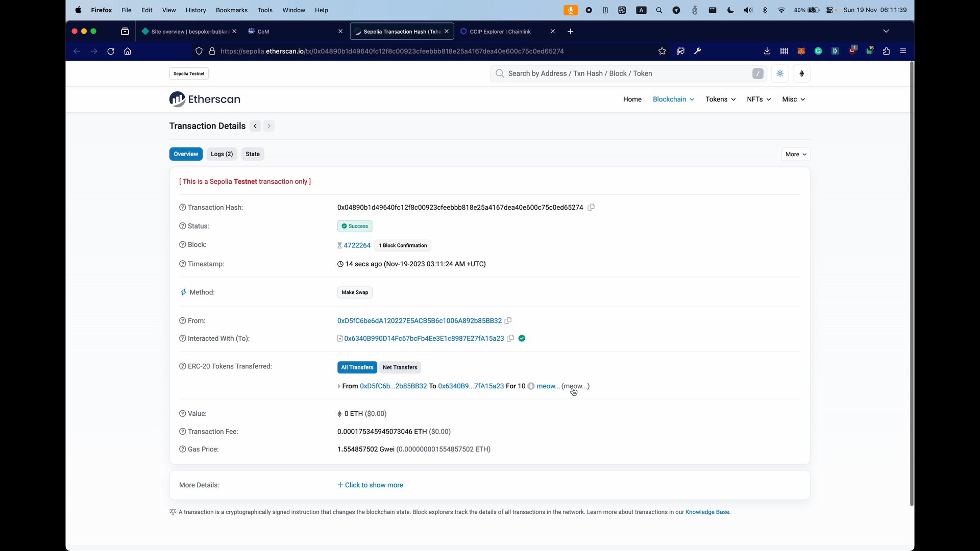Open Firefox downloads panel
Image resolution: width=980 pixels, height=551 pixels.
pos(767,51)
